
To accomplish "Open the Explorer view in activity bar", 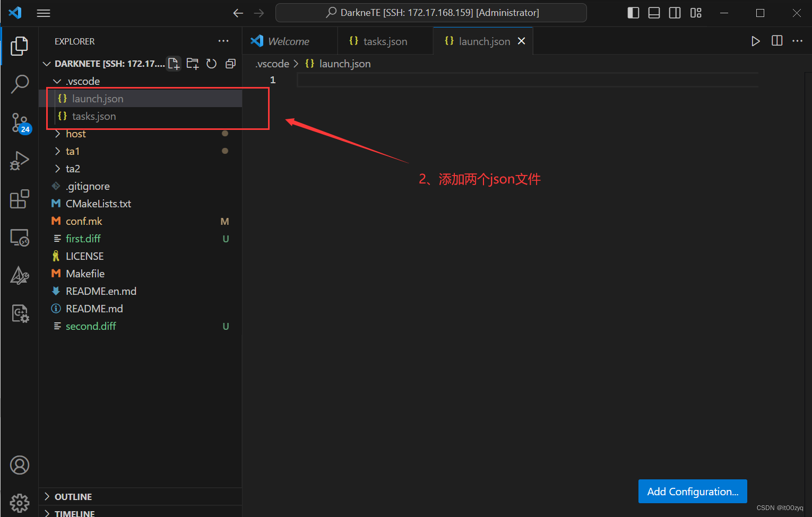I will click(x=19, y=46).
